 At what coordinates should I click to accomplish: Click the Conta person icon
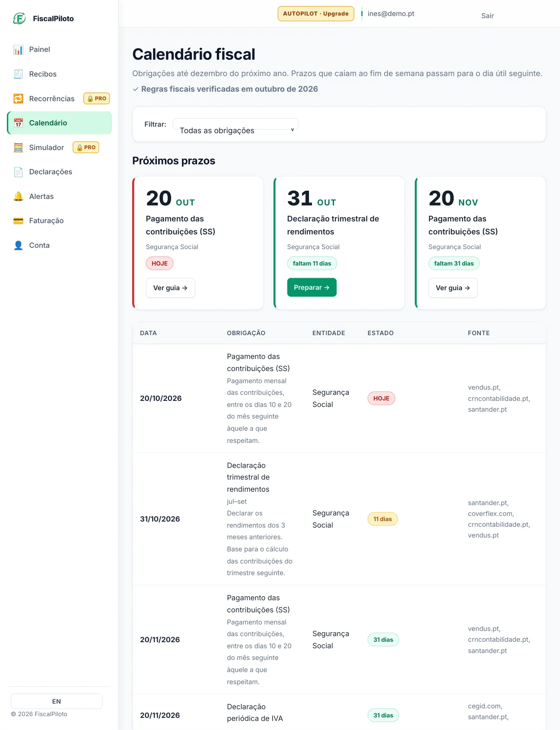18,245
